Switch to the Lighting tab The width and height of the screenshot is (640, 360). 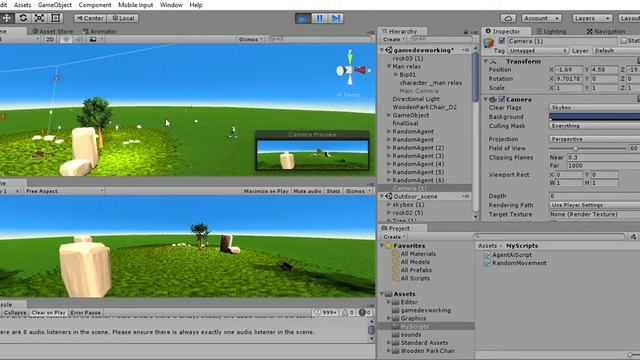point(551,31)
